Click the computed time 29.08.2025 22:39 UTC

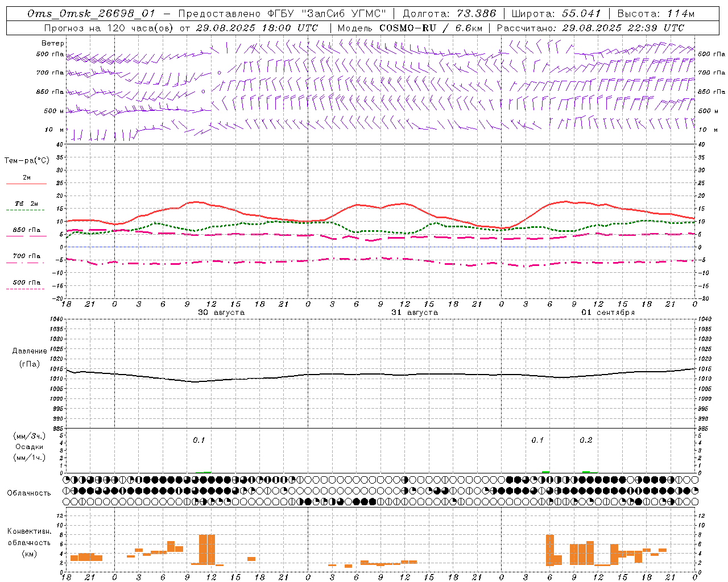click(x=623, y=28)
